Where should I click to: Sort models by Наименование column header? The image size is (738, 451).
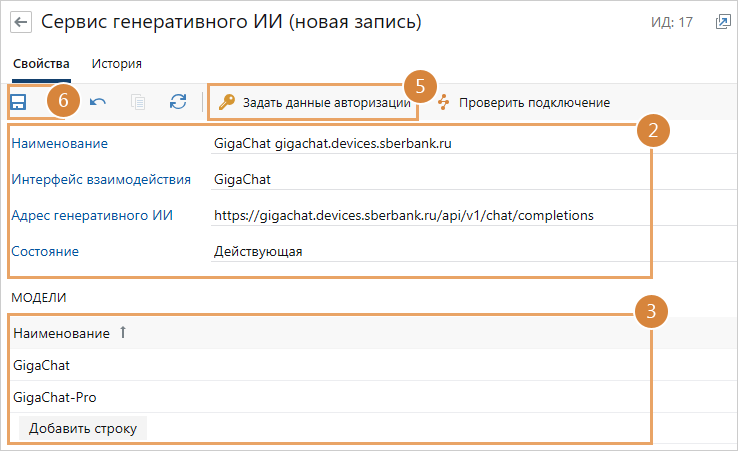[x=62, y=333]
